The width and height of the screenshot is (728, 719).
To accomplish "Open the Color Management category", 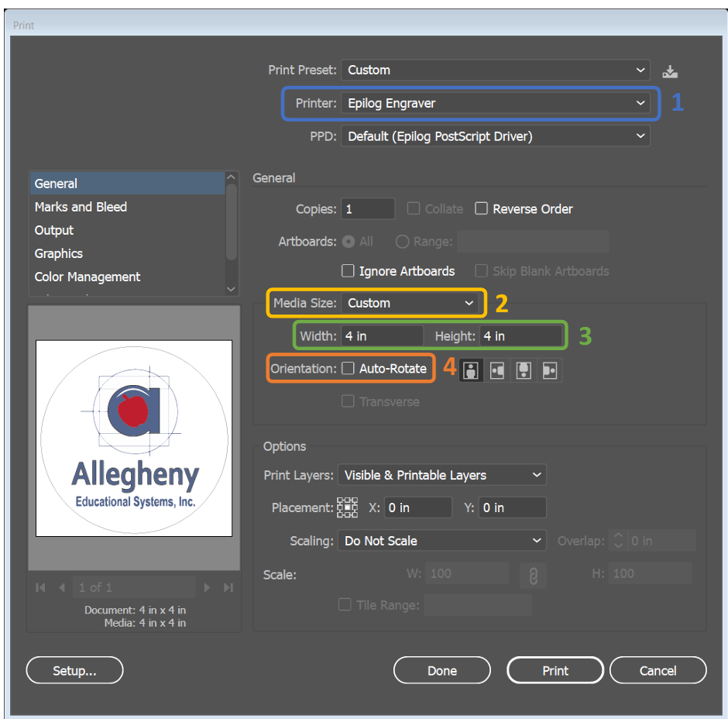I will point(88,277).
